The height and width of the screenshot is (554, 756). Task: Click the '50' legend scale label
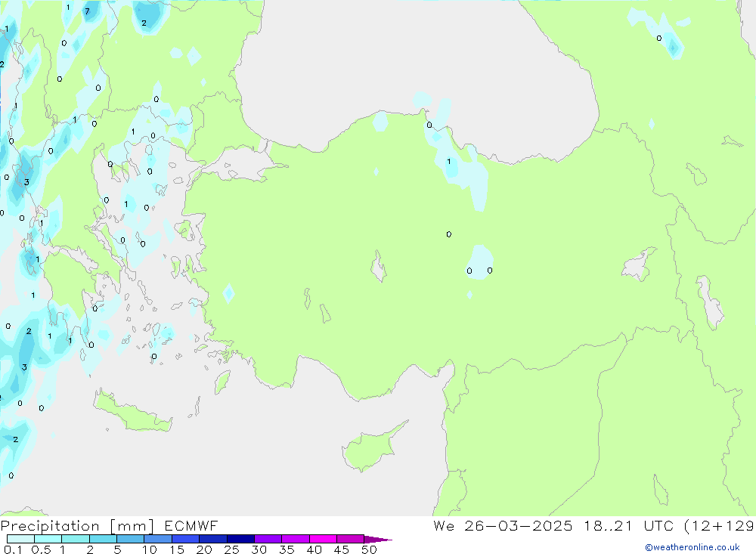tap(369, 549)
